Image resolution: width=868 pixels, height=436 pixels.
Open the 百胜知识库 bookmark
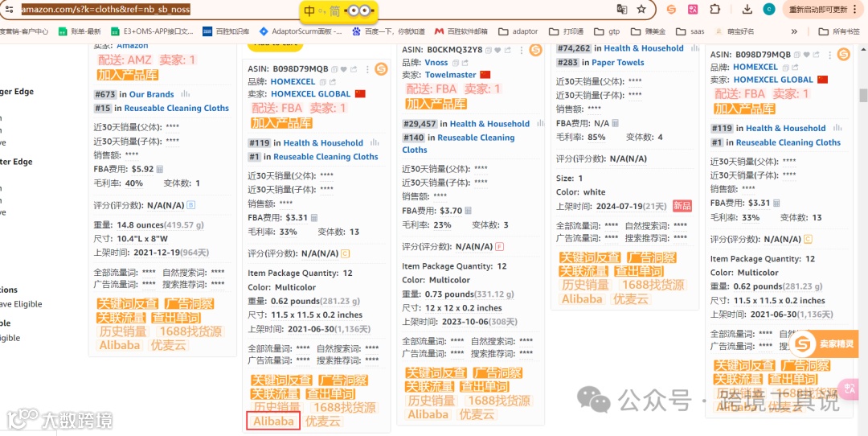click(226, 31)
